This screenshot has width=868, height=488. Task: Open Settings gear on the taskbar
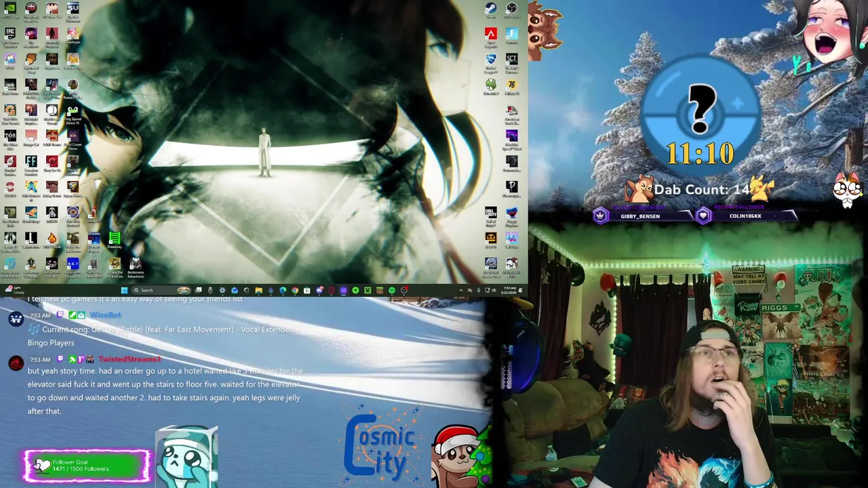click(222, 290)
